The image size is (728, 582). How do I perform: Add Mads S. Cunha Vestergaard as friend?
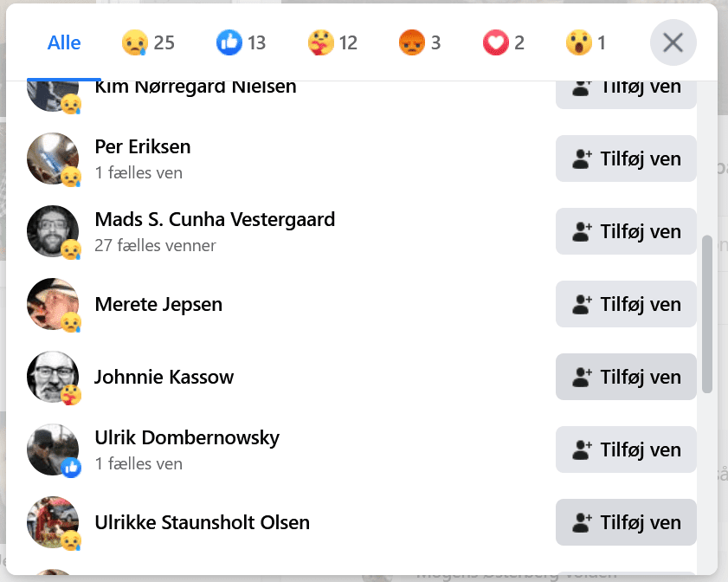tap(626, 231)
